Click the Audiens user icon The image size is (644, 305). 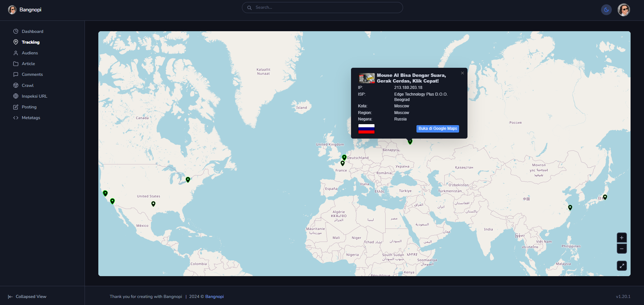[16, 53]
